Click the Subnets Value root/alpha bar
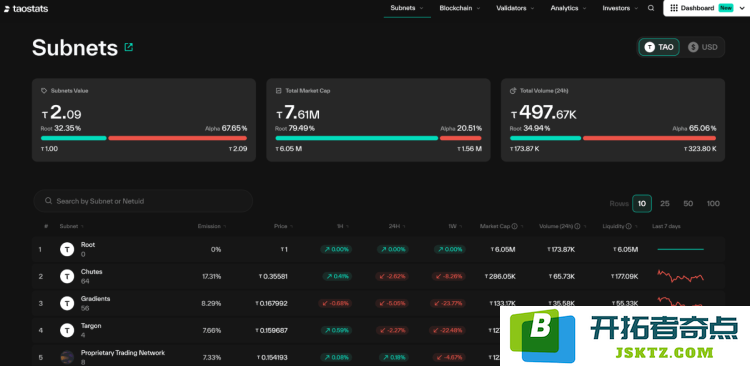Image resolution: width=750 pixels, height=366 pixels. tap(144, 138)
